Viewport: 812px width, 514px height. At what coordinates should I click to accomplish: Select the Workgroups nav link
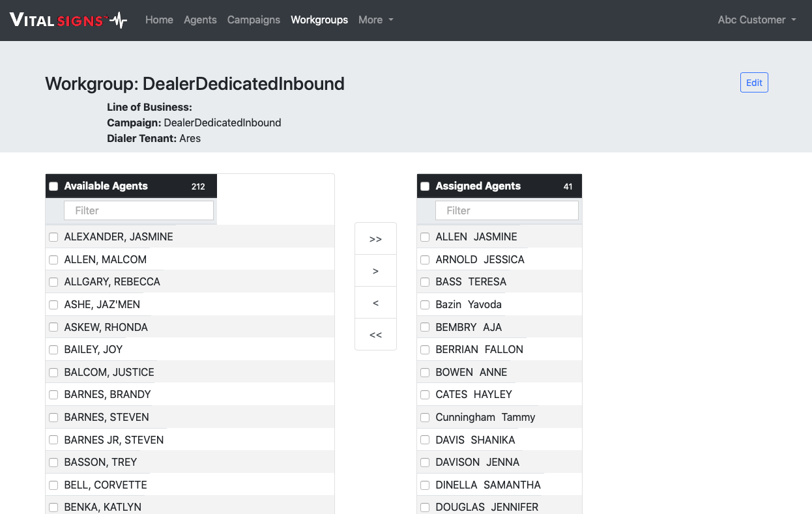[319, 20]
